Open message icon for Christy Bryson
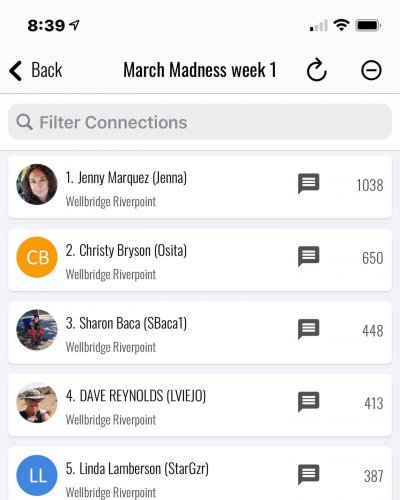 tap(308, 256)
